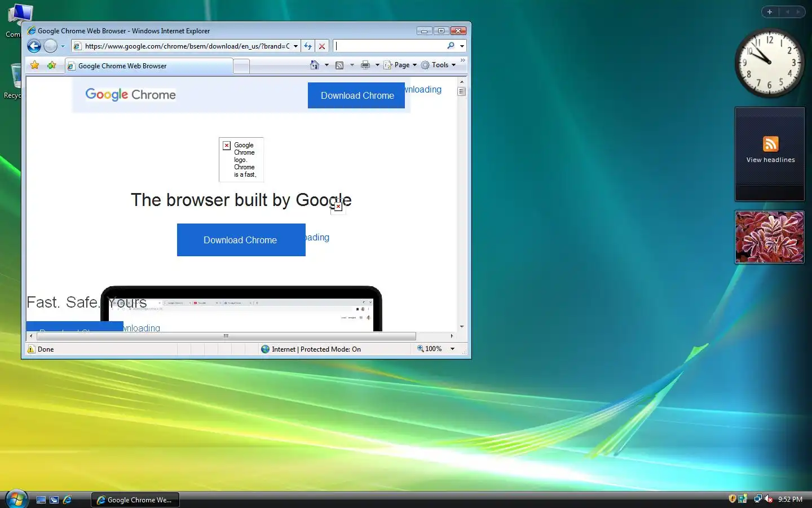Click the RSS Feeds toolbar icon
This screenshot has width=812, height=508.
(x=339, y=65)
